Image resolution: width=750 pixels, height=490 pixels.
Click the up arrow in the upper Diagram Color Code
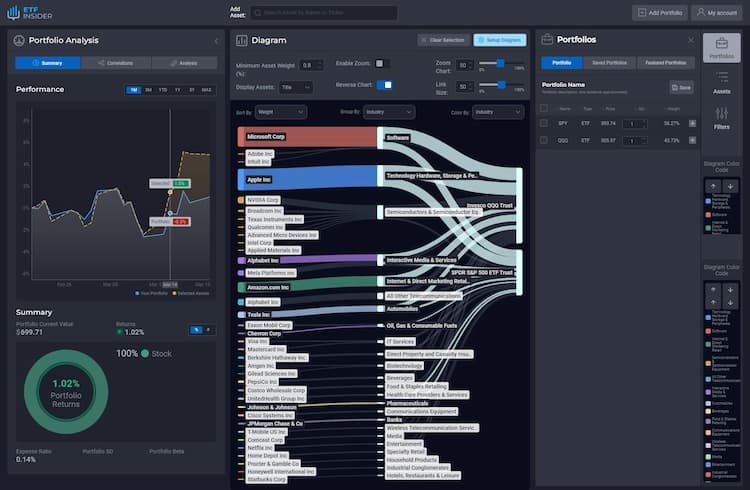713,186
